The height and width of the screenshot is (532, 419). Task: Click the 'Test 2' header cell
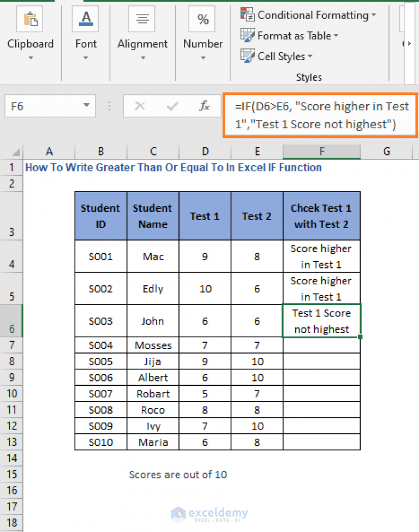[257, 216]
